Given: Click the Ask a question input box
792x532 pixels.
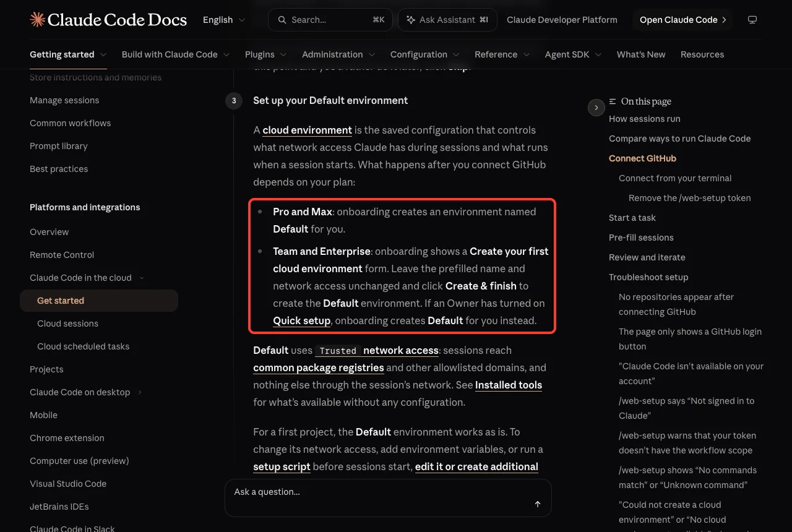Looking at the screenshot, I should coord(388,497).
